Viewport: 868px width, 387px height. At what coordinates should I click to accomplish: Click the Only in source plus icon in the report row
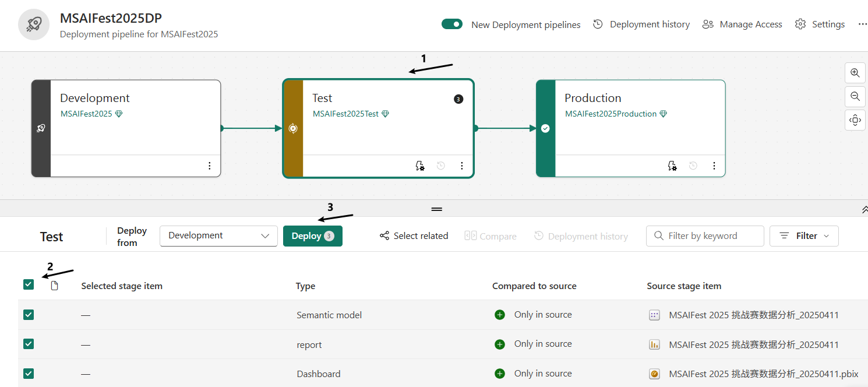pyautogui.click(x=500, y=344)
